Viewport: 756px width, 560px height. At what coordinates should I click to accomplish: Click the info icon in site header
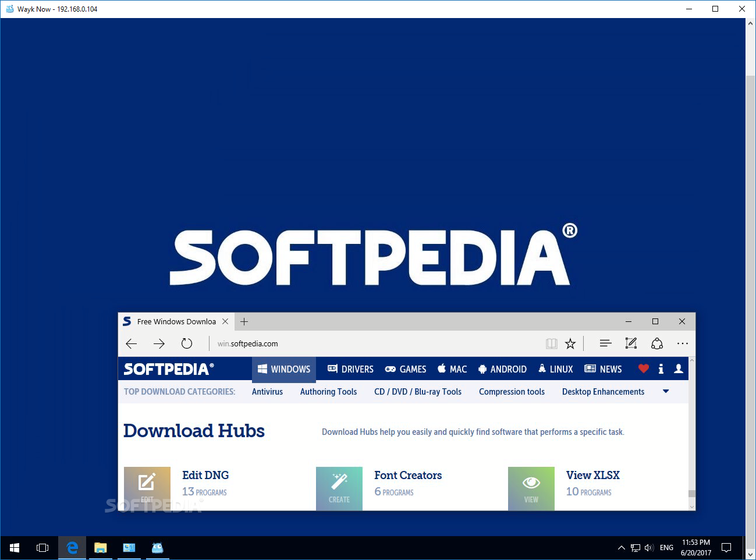(661, 368)
